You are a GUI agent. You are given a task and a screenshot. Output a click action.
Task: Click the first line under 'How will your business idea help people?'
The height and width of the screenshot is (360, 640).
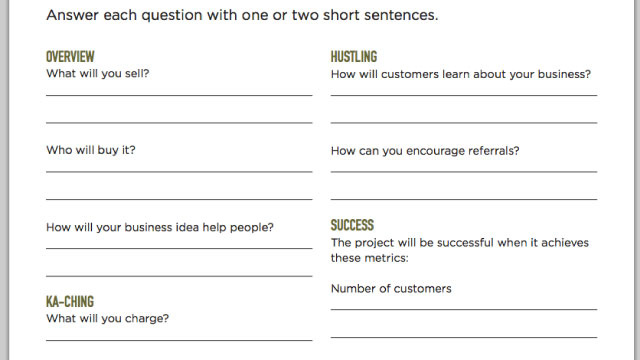click(179, 248)
